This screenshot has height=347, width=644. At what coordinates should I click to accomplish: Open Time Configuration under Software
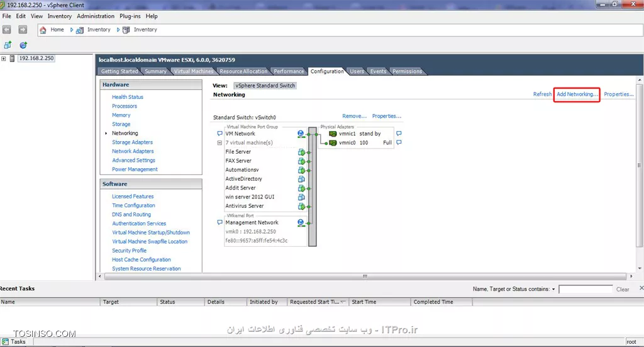133,205
